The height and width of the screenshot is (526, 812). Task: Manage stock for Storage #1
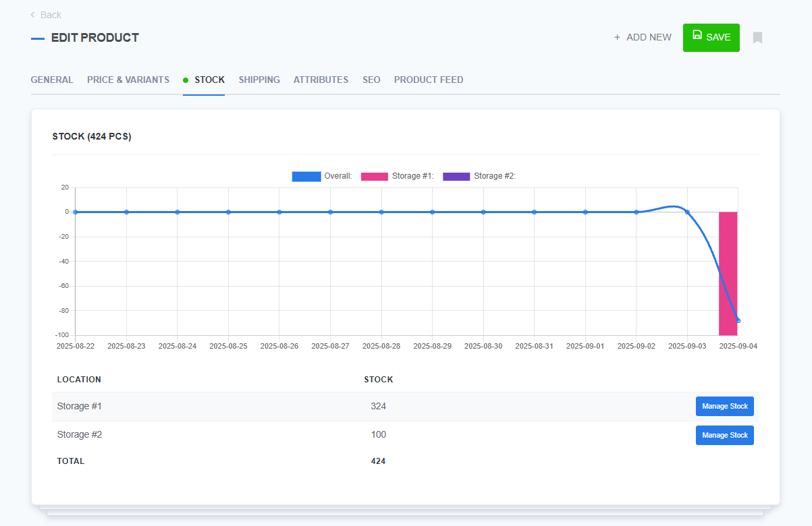724,407
